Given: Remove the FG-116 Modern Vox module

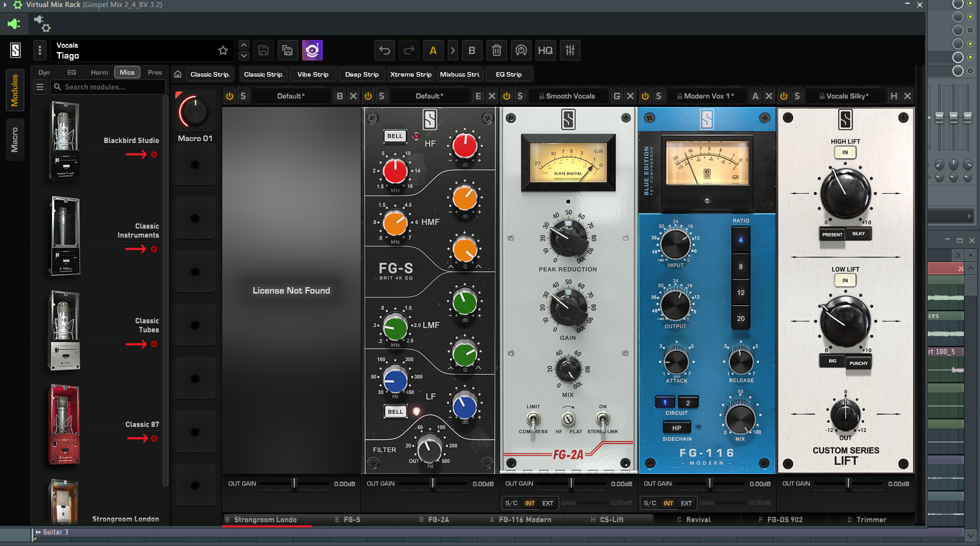Looking at the screenshot, I should coord(769,96).
